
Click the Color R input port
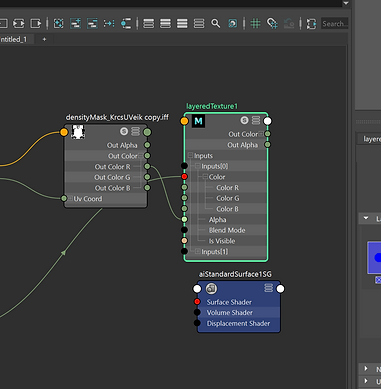(x=184, y=187)
